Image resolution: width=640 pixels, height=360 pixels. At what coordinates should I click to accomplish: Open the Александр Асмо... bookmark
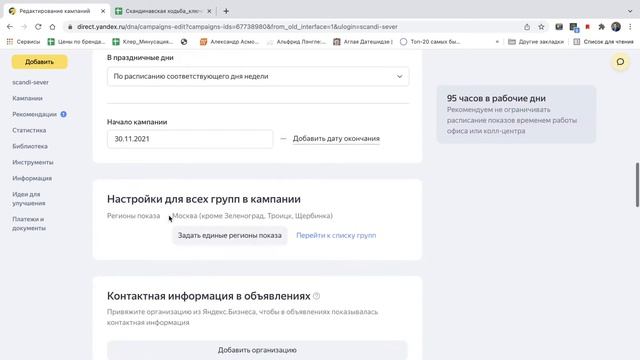pos(229,42)
